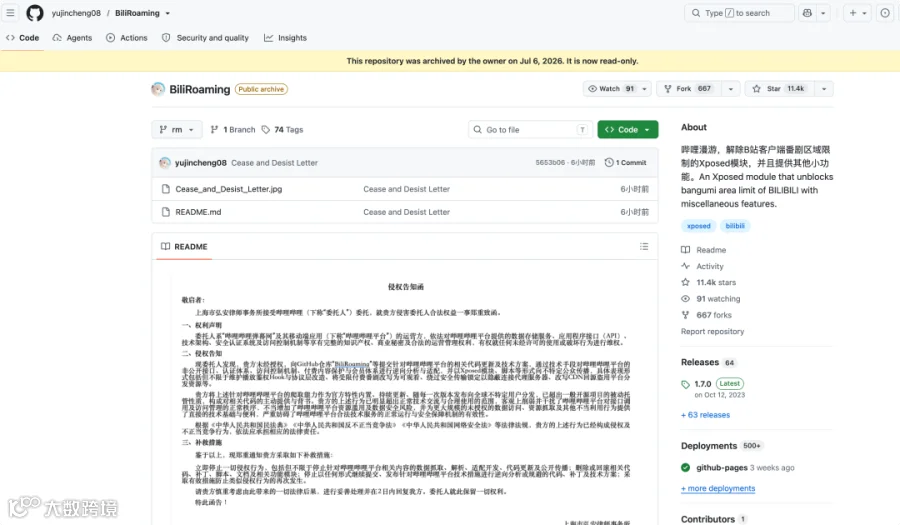Viewport: 900px width, 525px height.
Task: Open the create new plus menu
Action: (858, 13)
